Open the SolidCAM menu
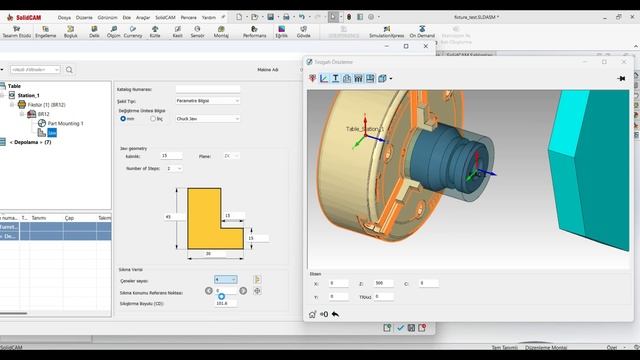Screen dimensions: 640x360 tap(165, 18)
